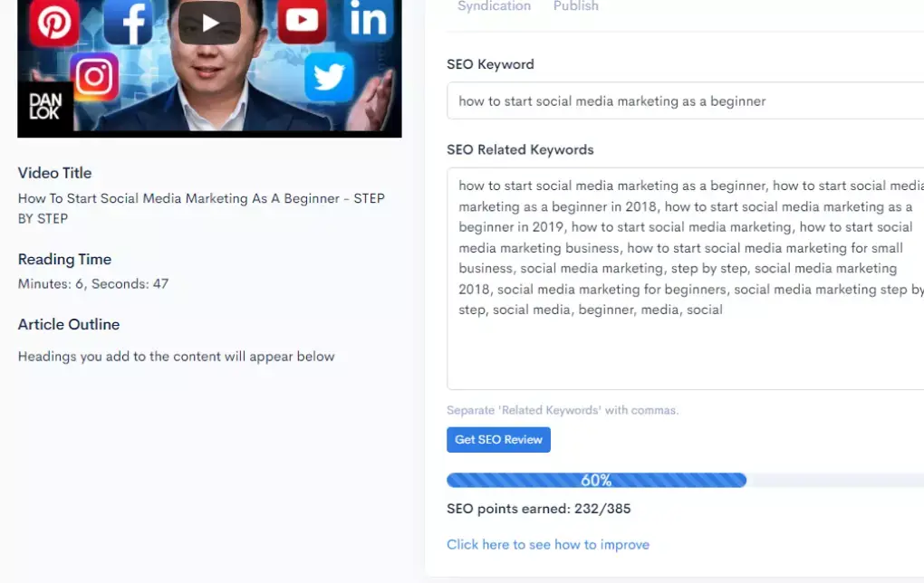
Task: Focus the SEO Keyword input field
Action: [x=686, y=100]
